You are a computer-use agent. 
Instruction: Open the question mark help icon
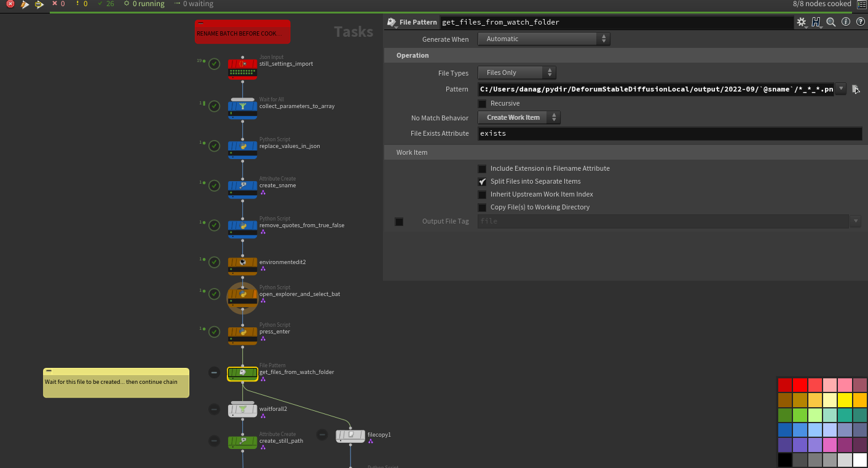coord(860,22)
